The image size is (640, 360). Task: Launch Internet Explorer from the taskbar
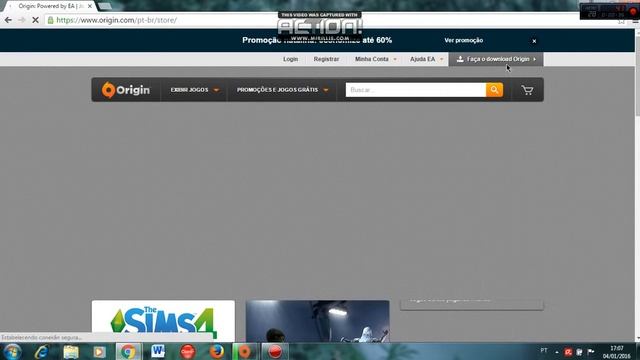(41, 351)
